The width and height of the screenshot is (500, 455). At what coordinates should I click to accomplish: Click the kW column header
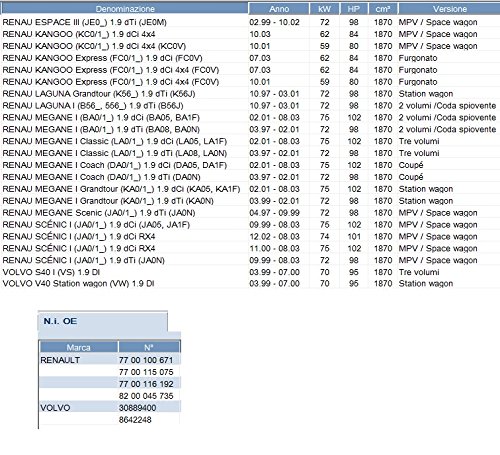click(x=324, y=9)
